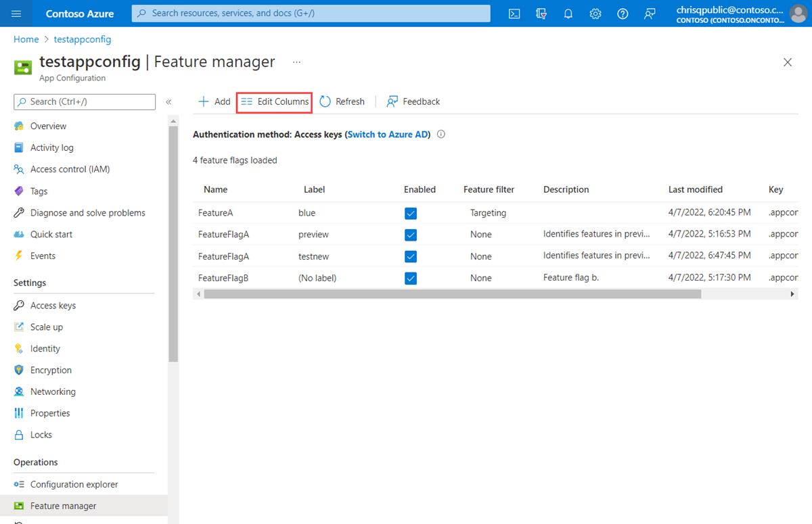Open Azure Cloud Shell from top bar

(x=514, y=14)
